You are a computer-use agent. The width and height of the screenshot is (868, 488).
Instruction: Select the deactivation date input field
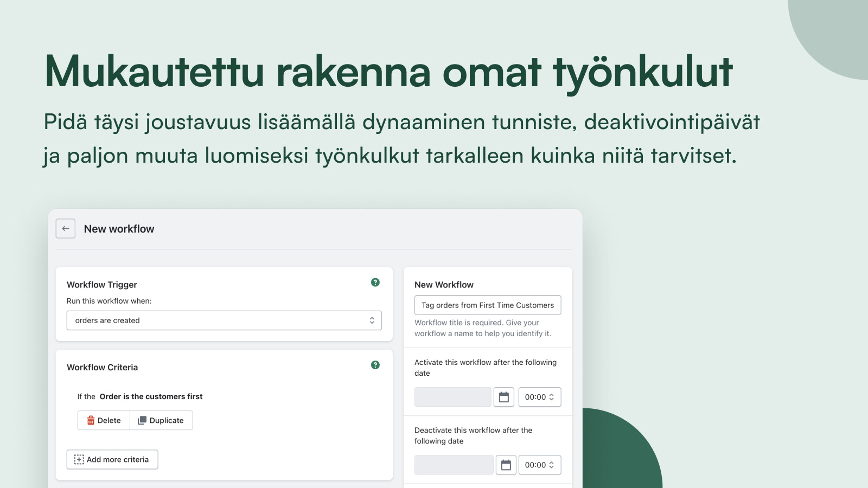454,465
